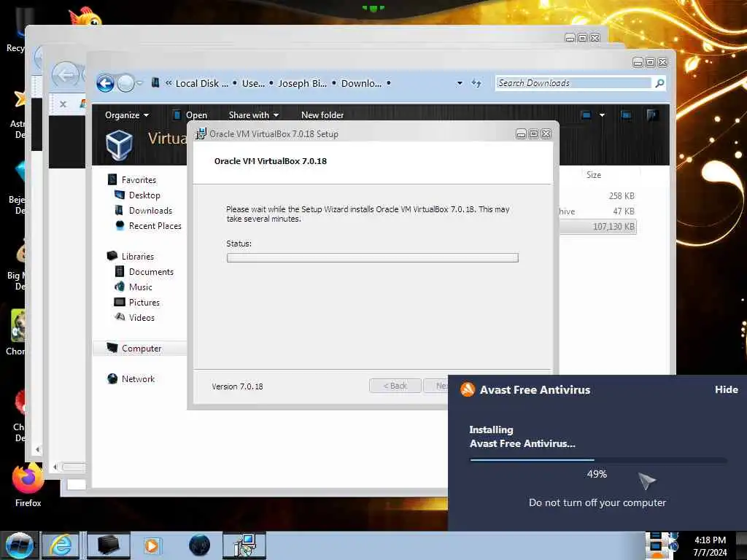The image size is (747, 560).
Task: Click the VirtualBox Setup title bar icon
Action: coord(201,134)
